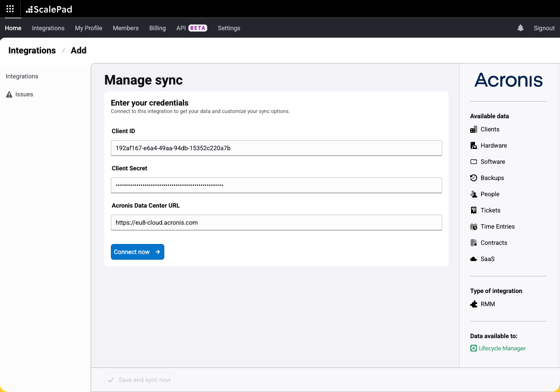Viewport: 560px width, 392px height.
Task: Click the Contracts icon
Action: [473, 242]
